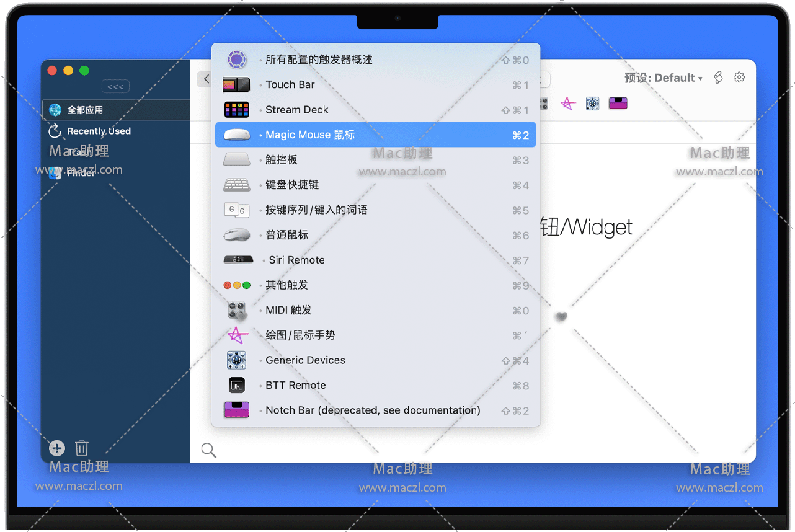Choose 绘图/鼠标手势 from the trigger menu
This screenshot has width=795, height=532.
pyautogui.click(x=375, y=335)
